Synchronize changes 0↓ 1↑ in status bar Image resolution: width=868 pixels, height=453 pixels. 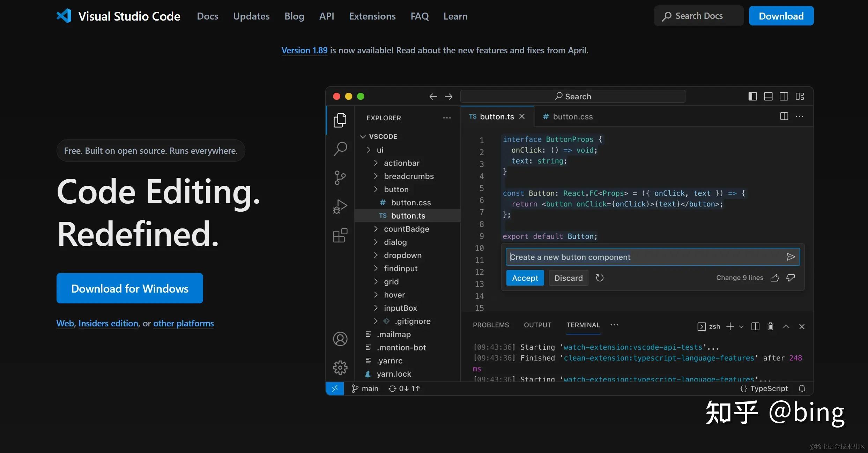click(404, 388)
